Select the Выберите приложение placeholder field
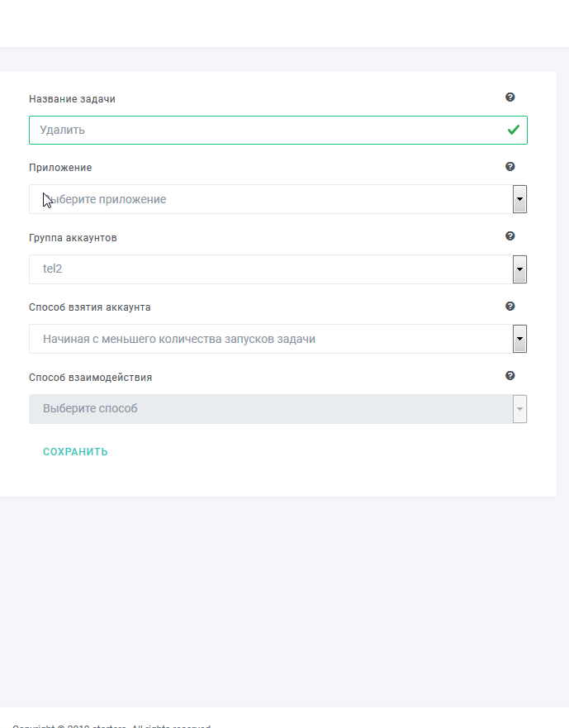 [x=271, y=199]
